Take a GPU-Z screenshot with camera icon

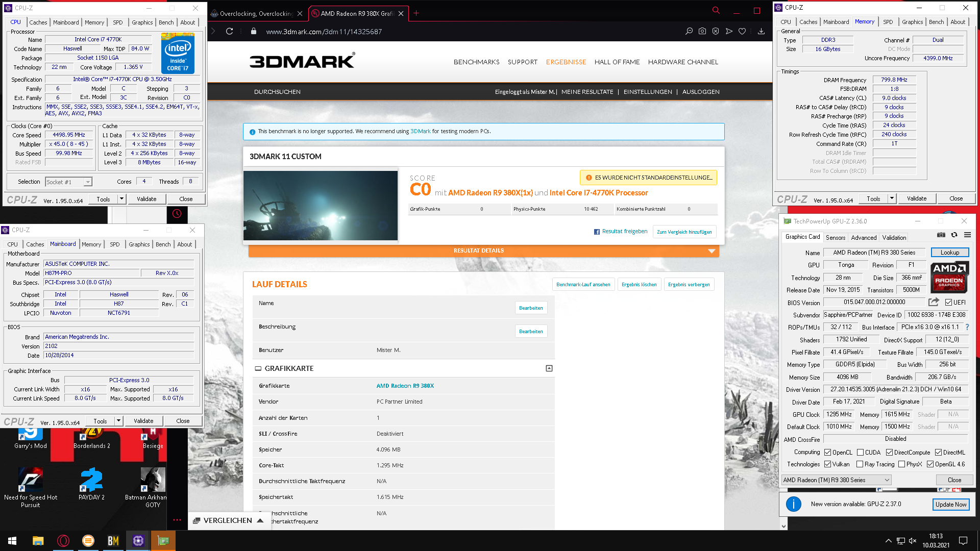coord(941,235)
